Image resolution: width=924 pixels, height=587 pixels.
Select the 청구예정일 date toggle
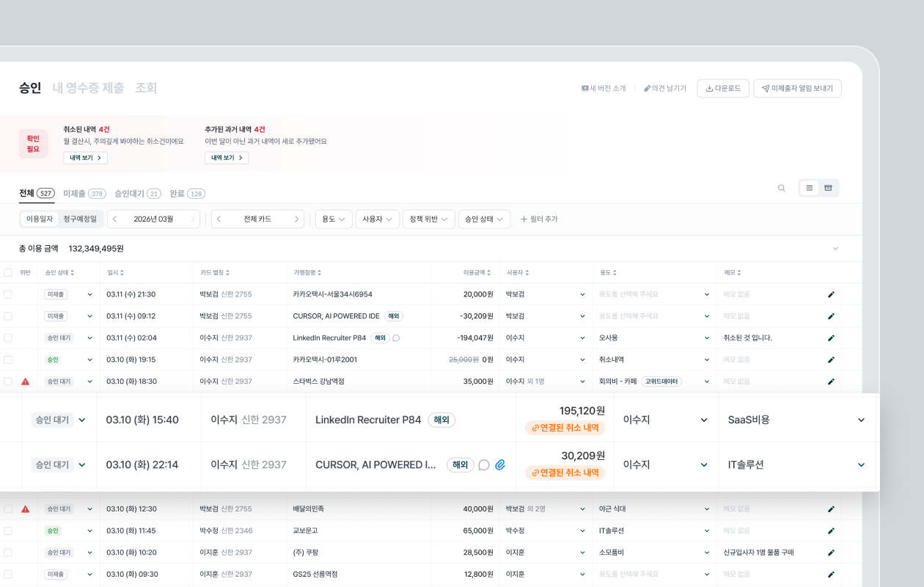(79, 219)
